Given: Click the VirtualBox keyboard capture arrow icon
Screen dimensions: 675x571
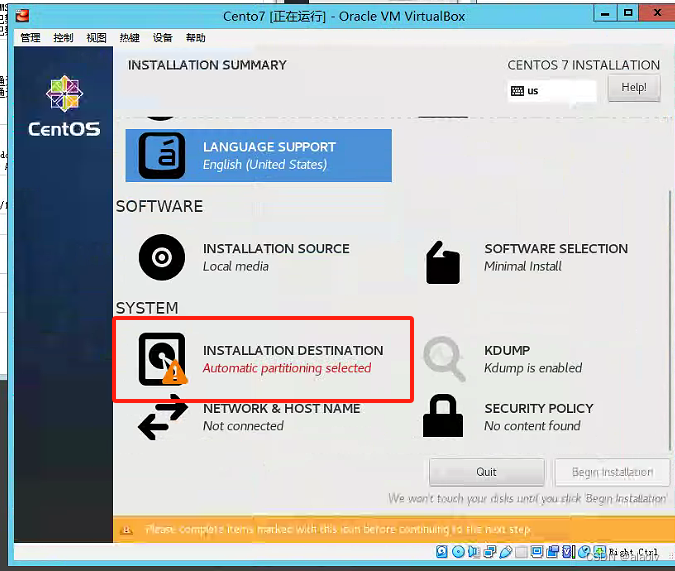Looking at the screenshot, I should (600, 551).
